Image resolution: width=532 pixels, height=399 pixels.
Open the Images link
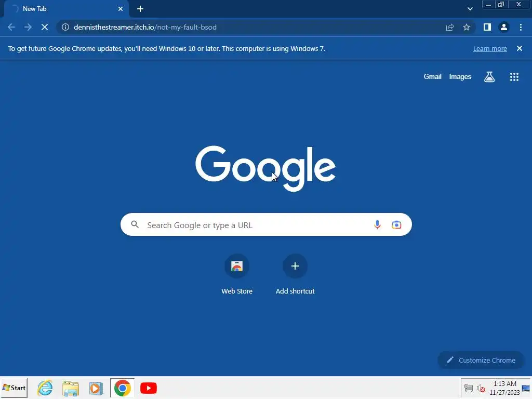460,77
